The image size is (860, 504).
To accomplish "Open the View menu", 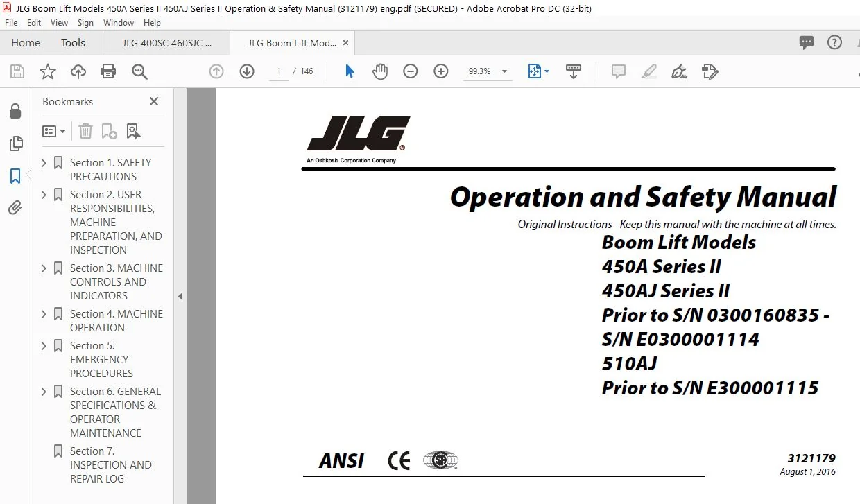I will pos(59,23).
